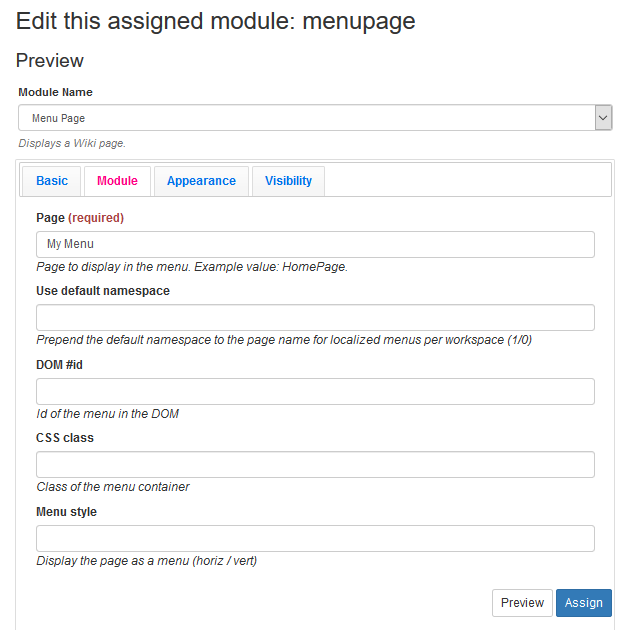Click the "Use default namespace" label

[x=103, y=291]
